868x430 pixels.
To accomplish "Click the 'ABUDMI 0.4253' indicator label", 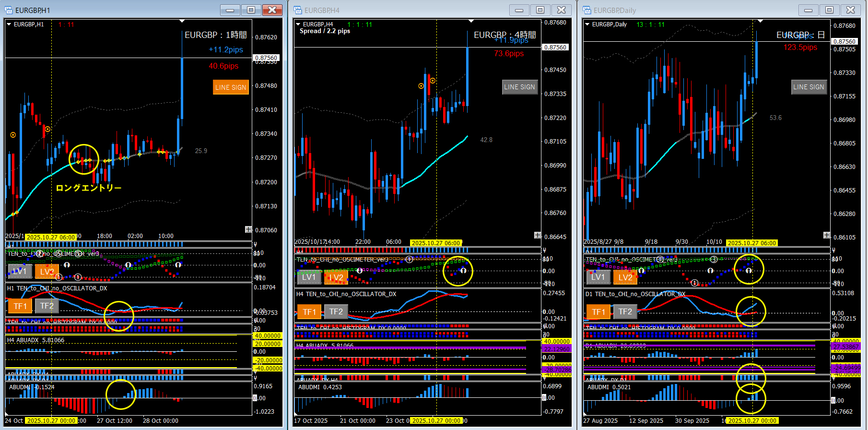I will 320,387.
